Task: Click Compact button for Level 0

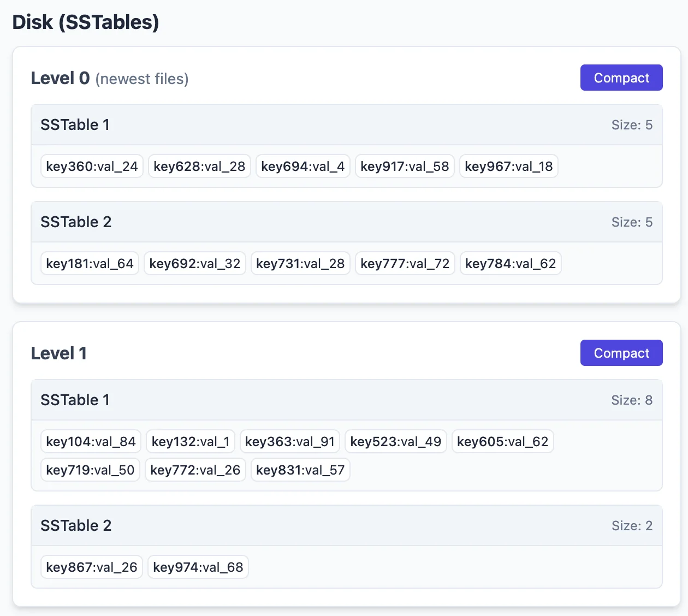Action: 621,78
